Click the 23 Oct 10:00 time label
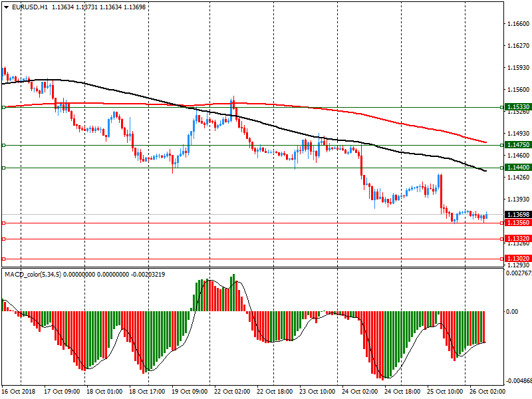This screenshot has height=399, width=532. pyautogui.click(x=317, y=392)
